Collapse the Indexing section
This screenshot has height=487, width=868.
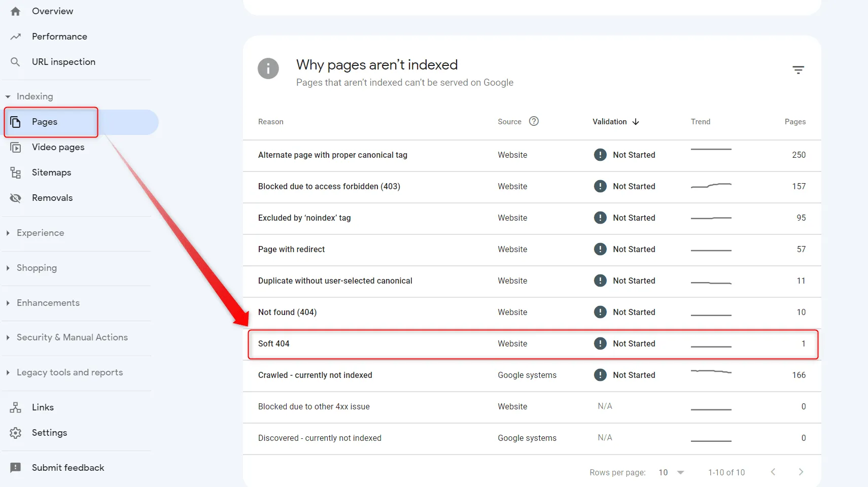pyautogui.click(x=8, y=96)
